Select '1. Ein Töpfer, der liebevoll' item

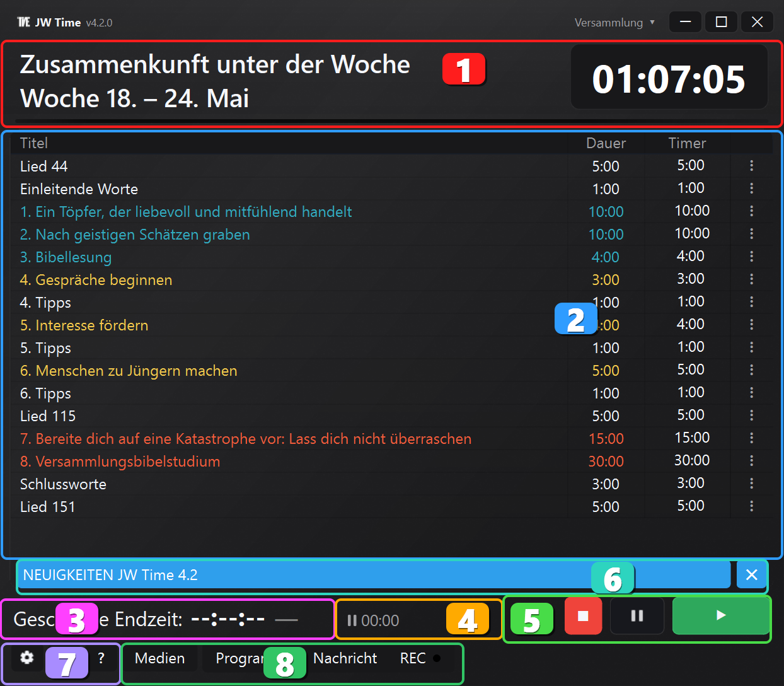186,212
